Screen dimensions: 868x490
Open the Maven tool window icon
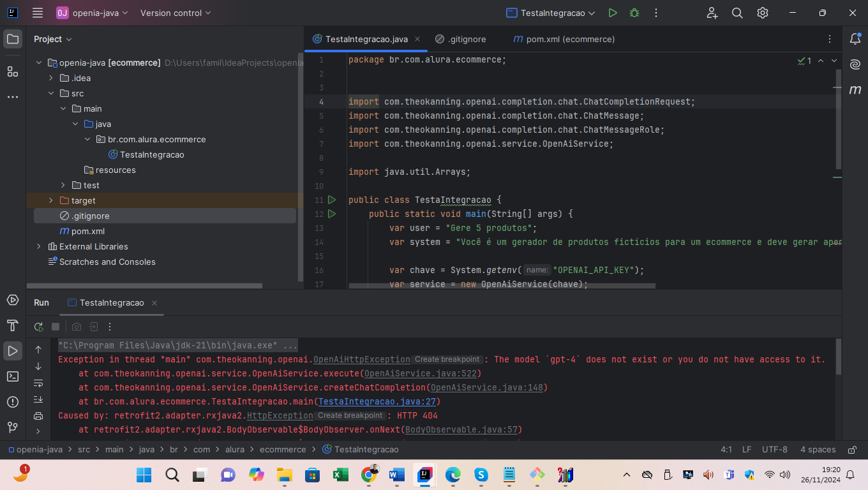click(855, 90)
